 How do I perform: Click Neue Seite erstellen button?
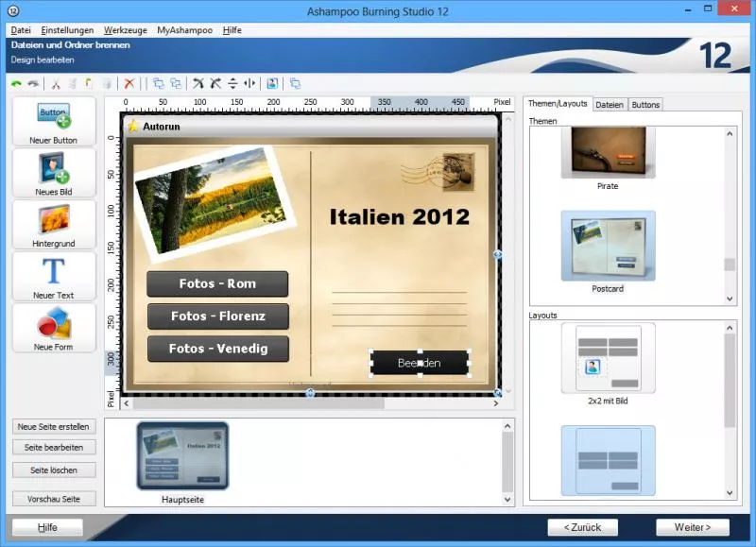pos(54,426)
